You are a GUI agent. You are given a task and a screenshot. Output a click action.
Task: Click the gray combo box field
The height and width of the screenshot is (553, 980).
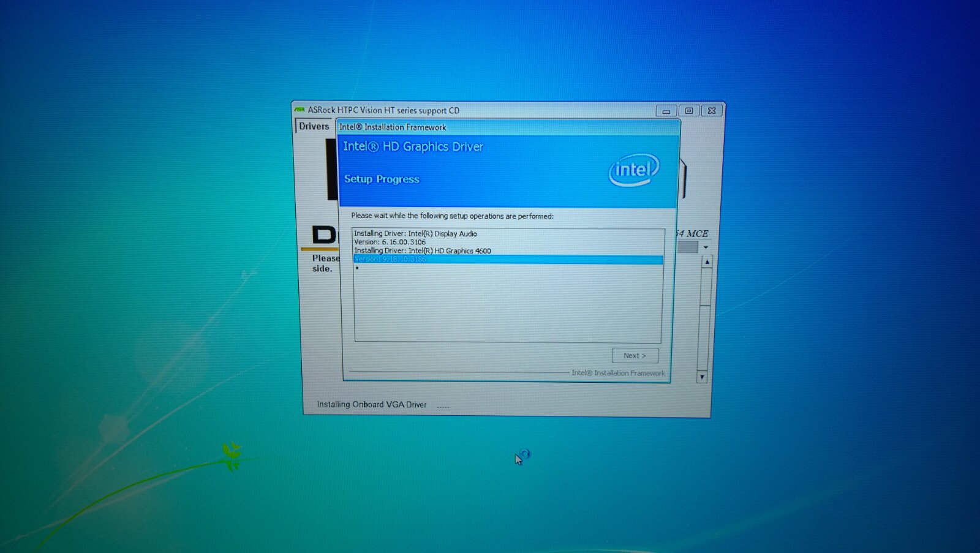(x=688, y=247)
